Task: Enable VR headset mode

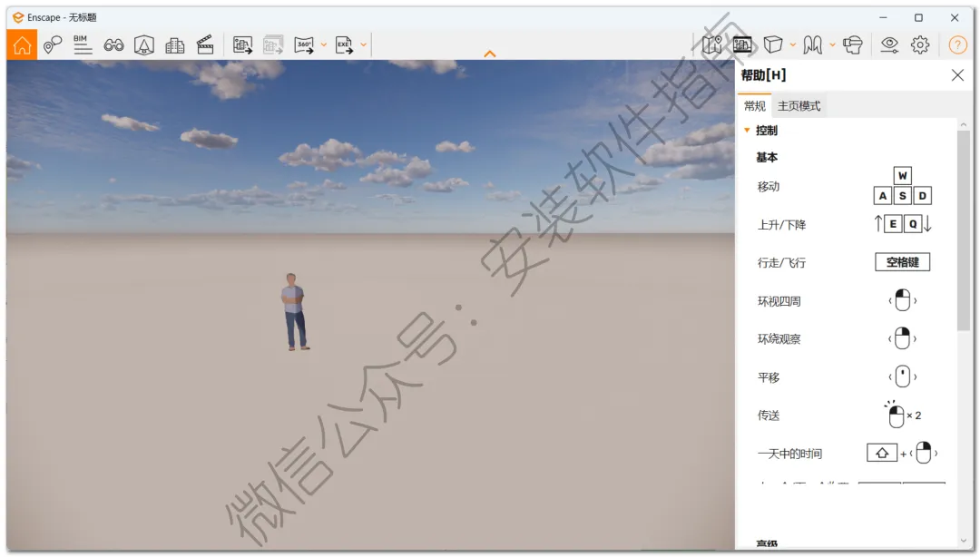Action: pyautogui.click(x=852, y=45)
